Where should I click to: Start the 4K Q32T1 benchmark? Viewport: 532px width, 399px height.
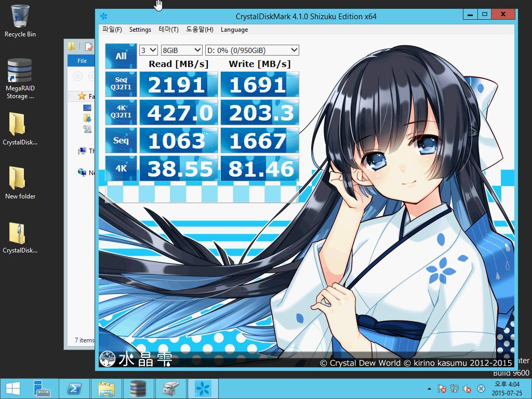point(121,112)
